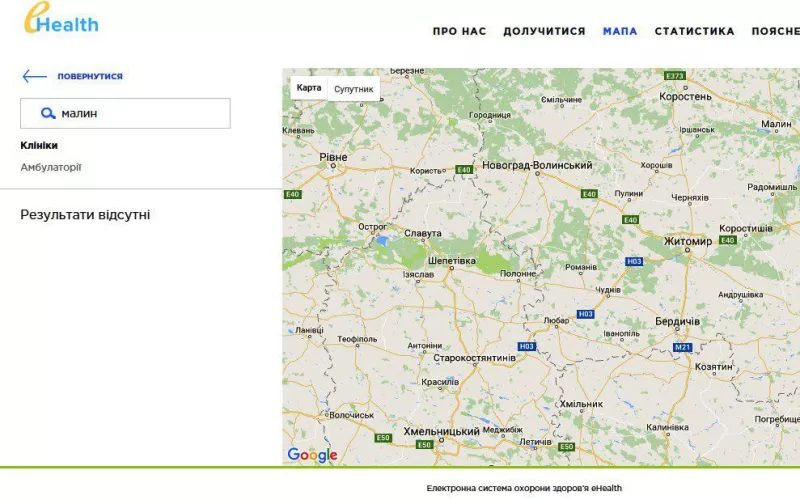Screen dimensions: 800x500
Task: Select the МАПА navigation item
Action: coord(620,31)
